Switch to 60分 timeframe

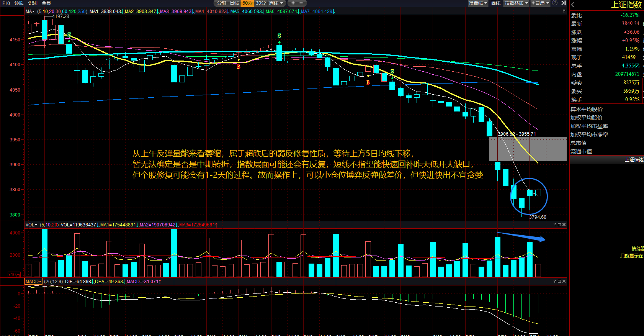click(x=247, y=3)
